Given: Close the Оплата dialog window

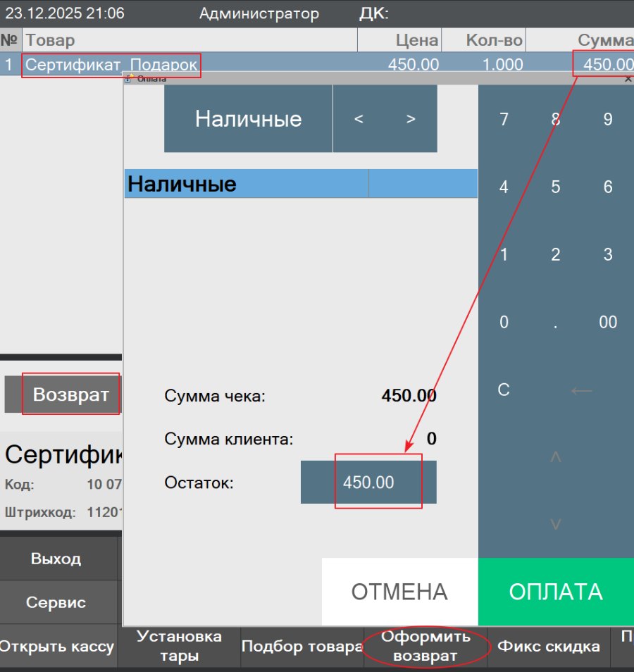Looking at the screenshot, I should click(x=628, y=79).
